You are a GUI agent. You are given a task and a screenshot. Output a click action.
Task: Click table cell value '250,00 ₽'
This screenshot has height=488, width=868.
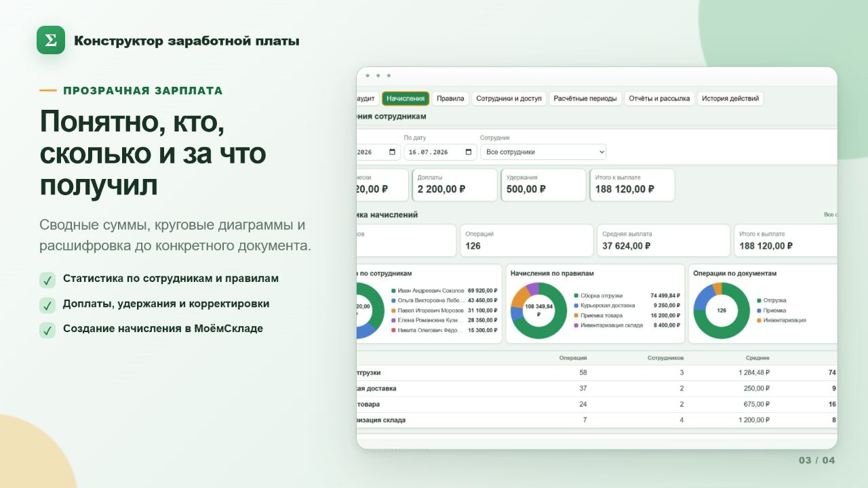coord(757,388)
